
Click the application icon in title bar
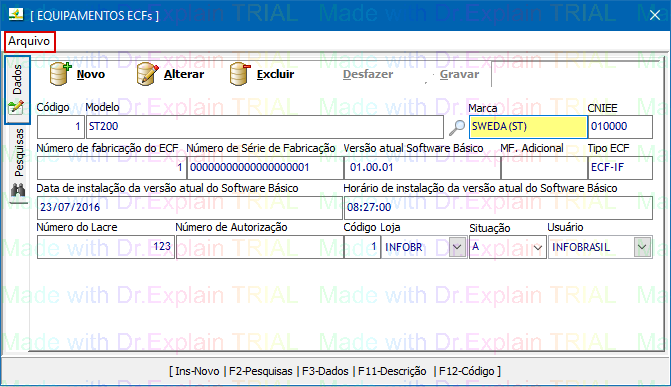point(16,15)
